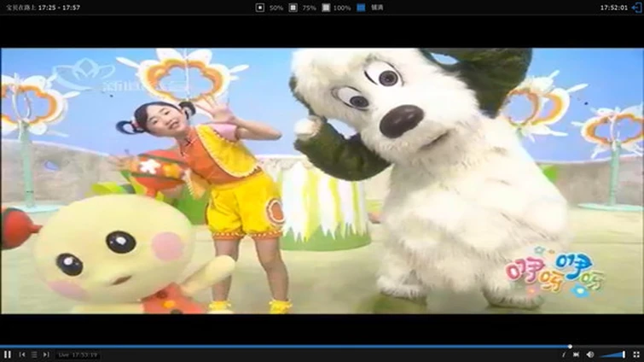Click the 75% size label

[310, 8]
